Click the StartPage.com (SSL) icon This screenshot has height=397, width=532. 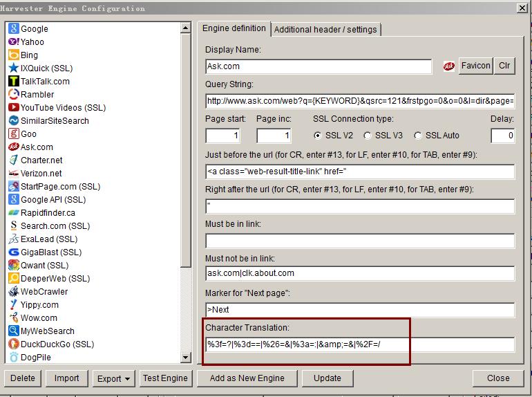pos(14,186)
